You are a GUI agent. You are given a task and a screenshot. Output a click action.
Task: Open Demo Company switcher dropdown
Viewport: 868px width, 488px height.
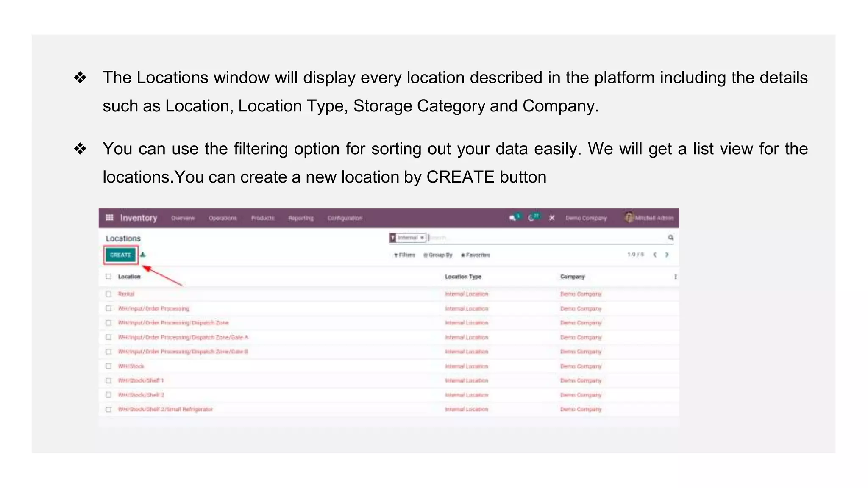[x=586, y=218]
